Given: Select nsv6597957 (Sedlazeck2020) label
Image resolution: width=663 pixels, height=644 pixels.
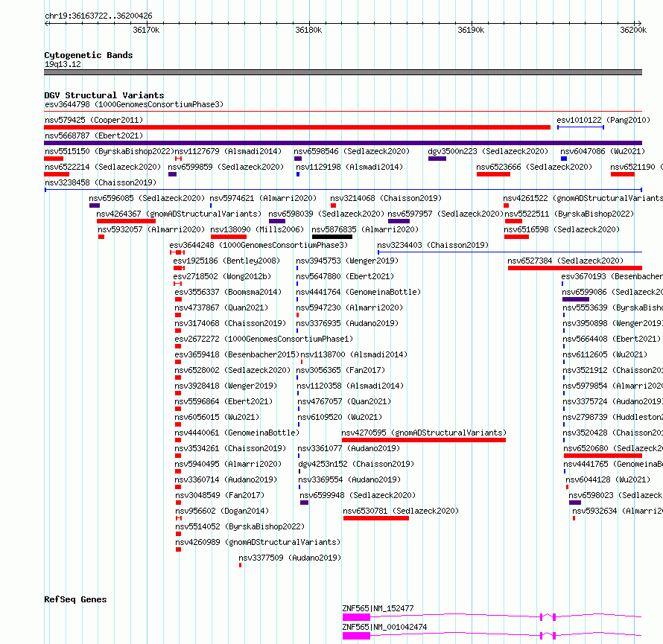Looking at the screenshot, I should (445, 214).
